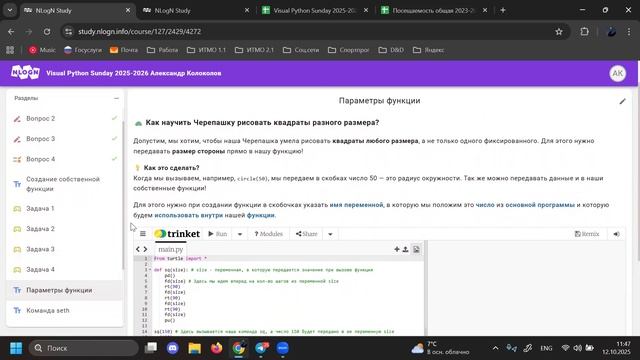The image size is (640, 360).
Task: Open Discord from taskbar
Action: pos(173,348)
